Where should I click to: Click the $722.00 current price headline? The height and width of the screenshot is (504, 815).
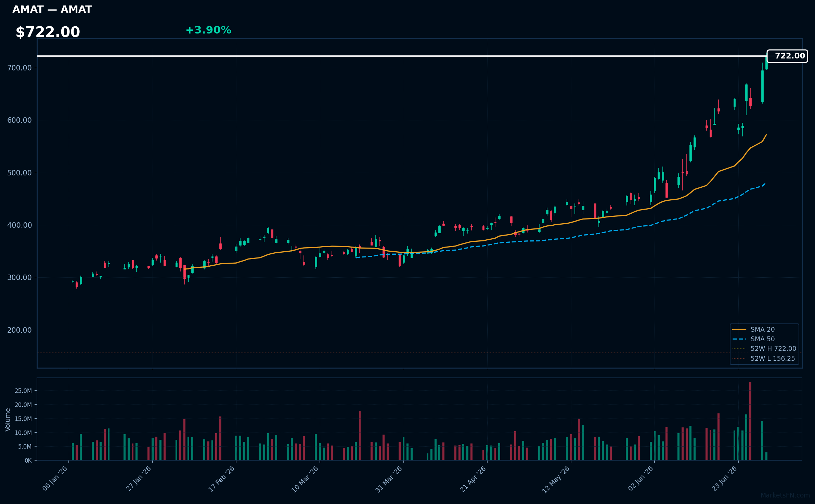click(x=48, y=32)
